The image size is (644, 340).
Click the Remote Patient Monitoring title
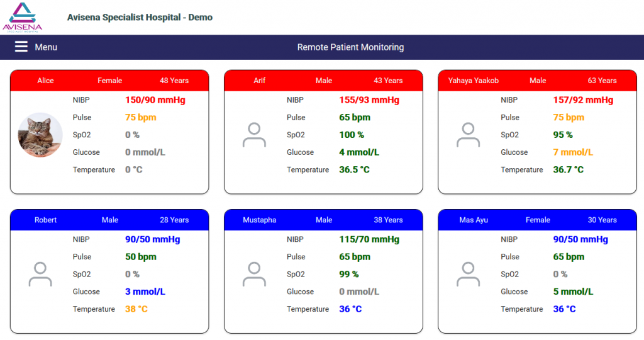pyautogui.click(x=350, y=47)
